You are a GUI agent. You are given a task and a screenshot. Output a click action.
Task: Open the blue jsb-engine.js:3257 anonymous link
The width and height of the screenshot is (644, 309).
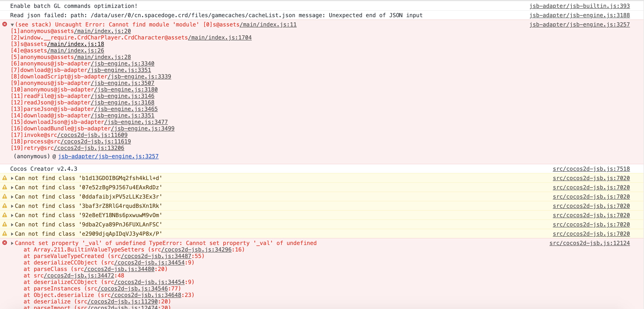108,156
